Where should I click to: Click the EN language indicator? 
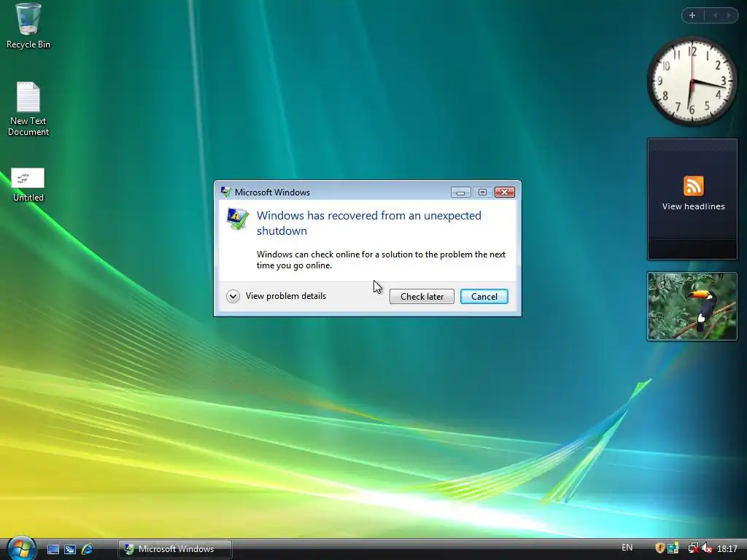point(627,548)
